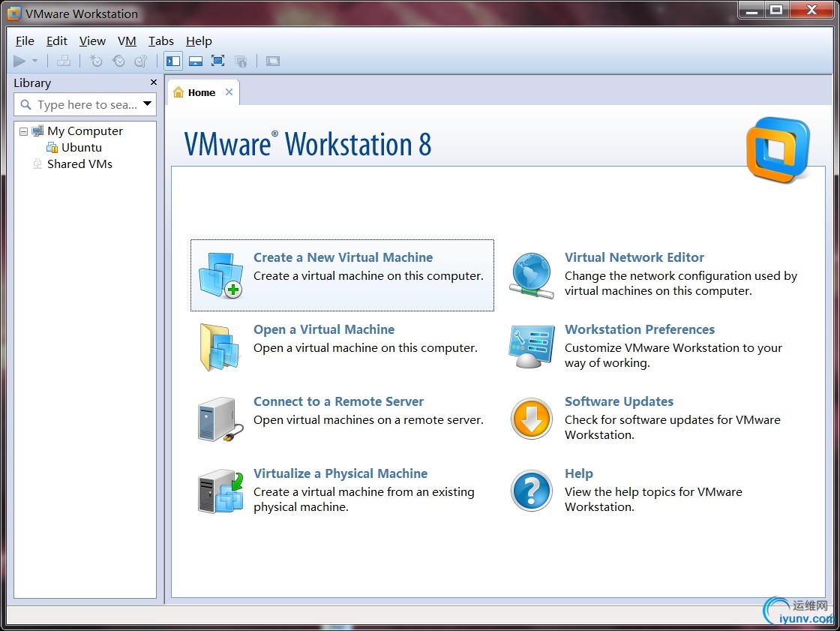Image resolution: width=840 pixels, height=631 pixels.
Task: Collapse the My Computer tree node
Action: pyautogui.click(x=24, y=131)
